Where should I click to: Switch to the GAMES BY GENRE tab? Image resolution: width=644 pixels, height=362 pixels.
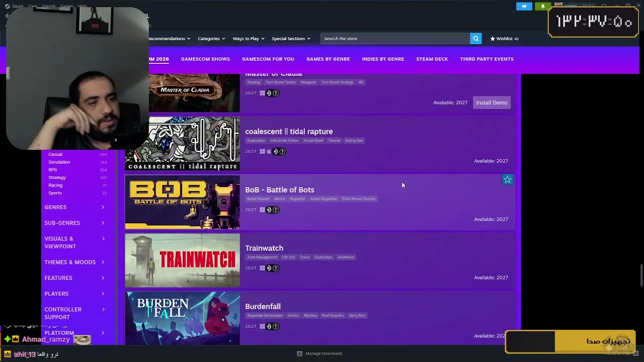point(328,59)
